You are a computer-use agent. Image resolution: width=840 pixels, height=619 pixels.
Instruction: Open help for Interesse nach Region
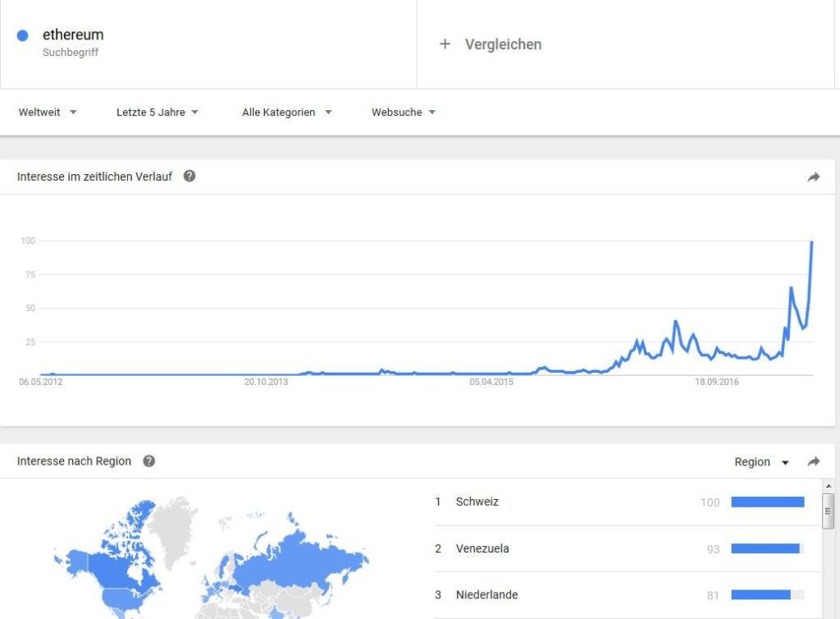149,461
